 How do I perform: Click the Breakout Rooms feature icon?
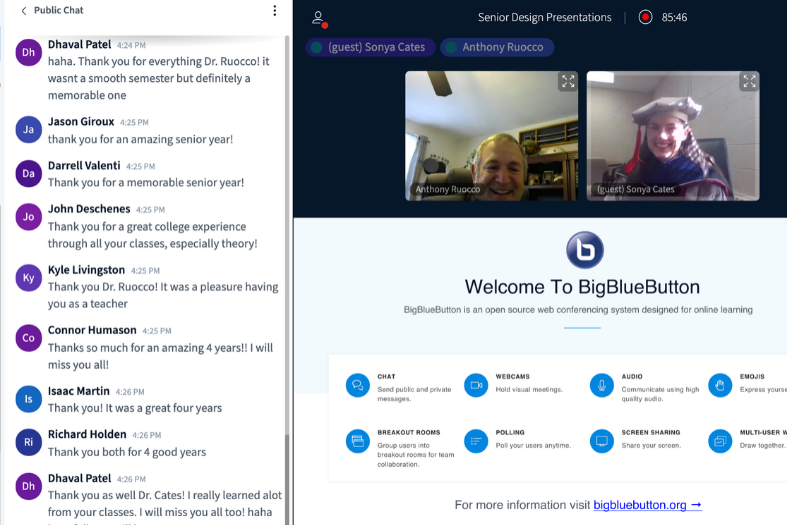357,440
